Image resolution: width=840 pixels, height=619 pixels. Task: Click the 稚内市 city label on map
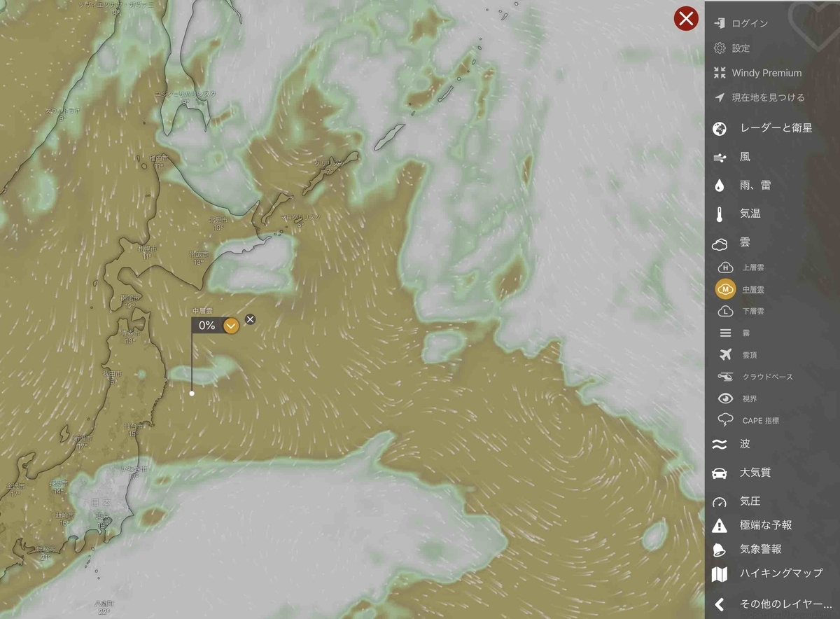(x=158, y=158)
